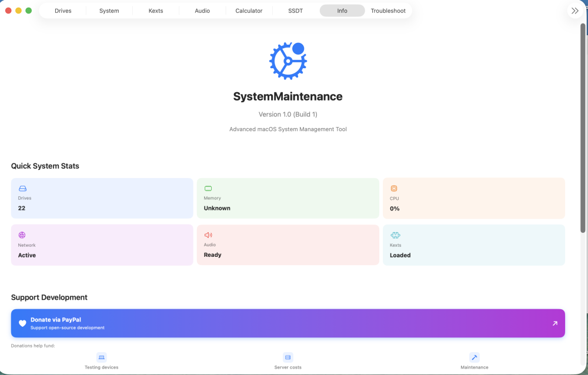588x375 pixels.
Task: Click the Maintenance label
Action: point(475,367)
